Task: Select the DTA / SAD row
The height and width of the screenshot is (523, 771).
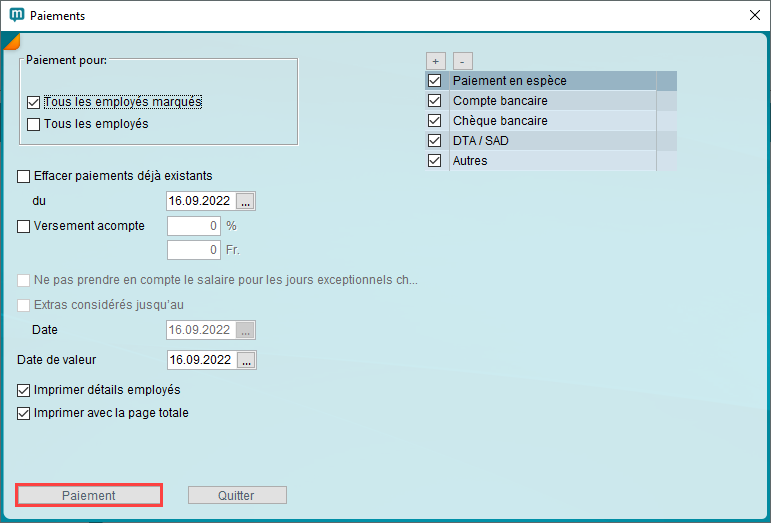Action: (x=551, y=141)
